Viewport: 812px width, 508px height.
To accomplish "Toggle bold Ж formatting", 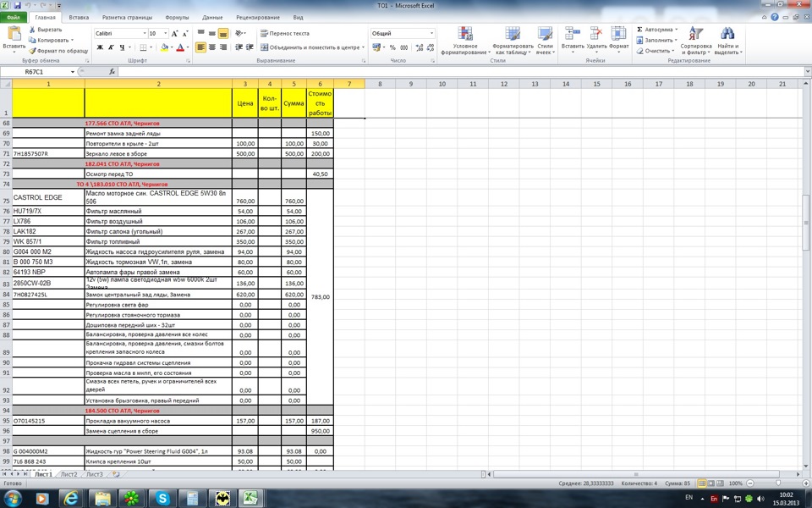I will (x=100, y=47).
